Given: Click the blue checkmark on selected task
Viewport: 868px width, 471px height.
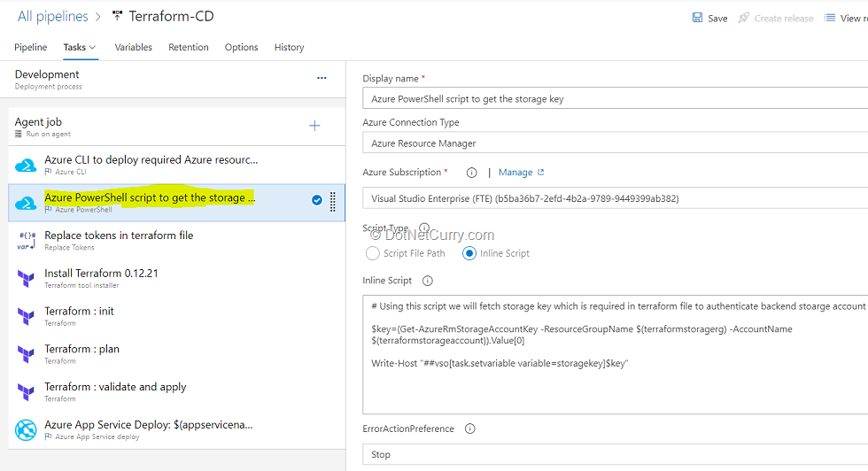Looking at the screenshot, I should pos(317,200).
